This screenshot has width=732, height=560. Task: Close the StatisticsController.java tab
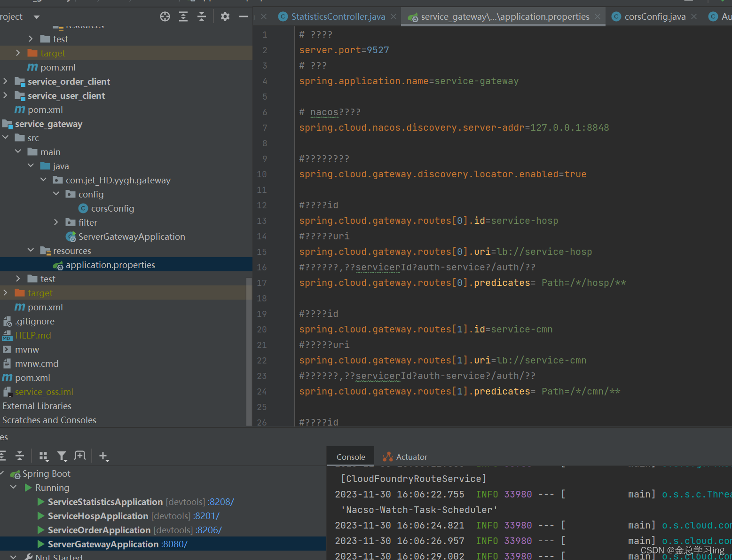[394, 16]
